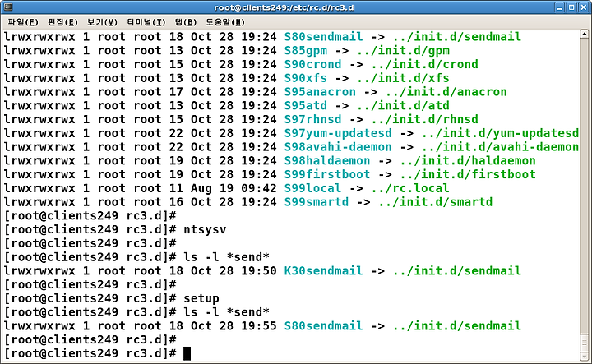Click the ntsysv command text
592x364 pixels.
point(205,229)
